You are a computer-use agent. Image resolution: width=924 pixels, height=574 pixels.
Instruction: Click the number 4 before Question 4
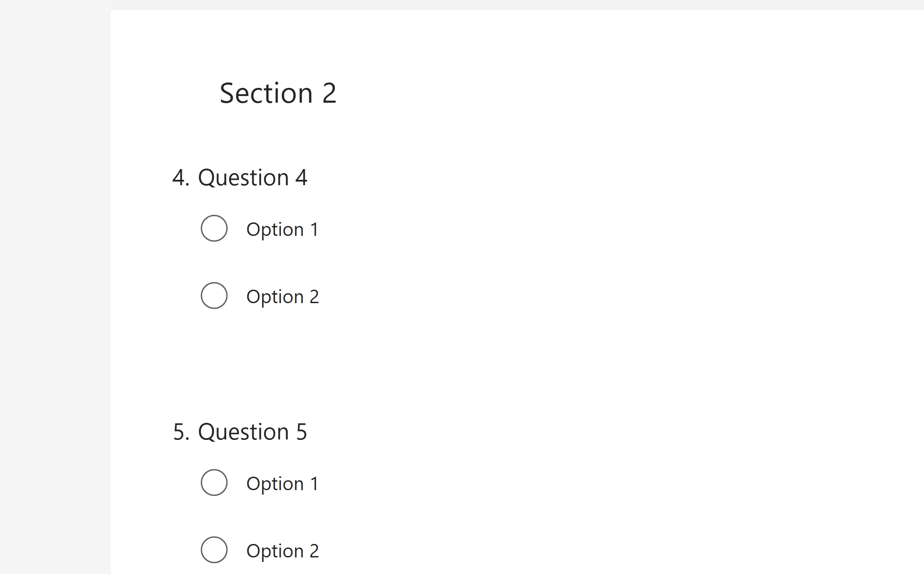(180, 177)
